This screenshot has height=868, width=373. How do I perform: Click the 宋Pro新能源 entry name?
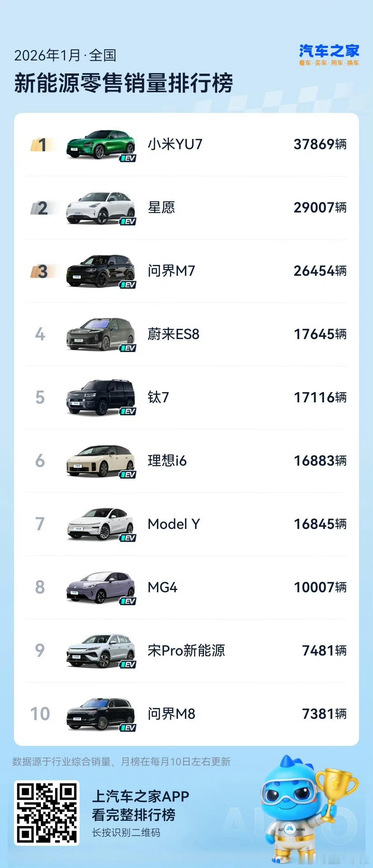(x=186, y=650)
